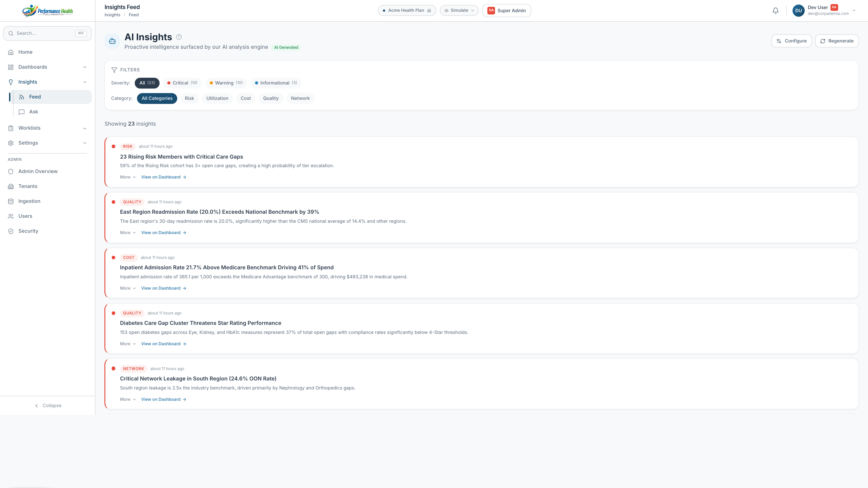
Task: Click the lock icon beside Acme Health Plan
Action: pos(429,10)
